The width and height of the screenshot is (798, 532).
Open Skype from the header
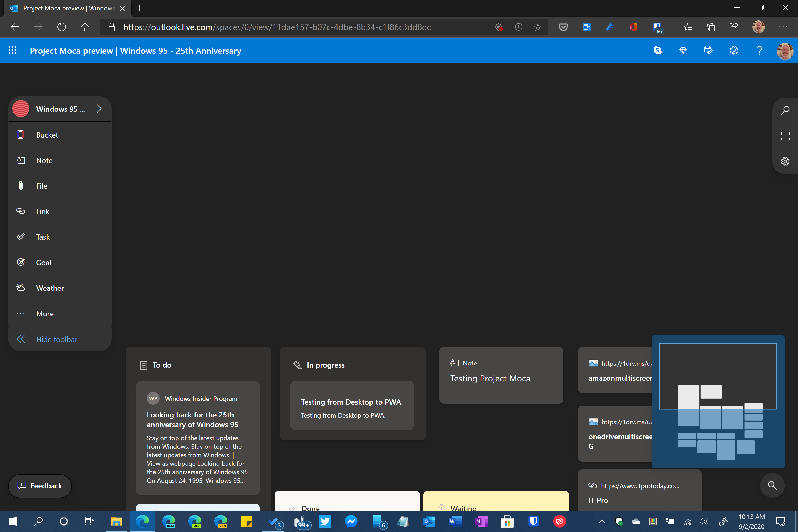658,50
